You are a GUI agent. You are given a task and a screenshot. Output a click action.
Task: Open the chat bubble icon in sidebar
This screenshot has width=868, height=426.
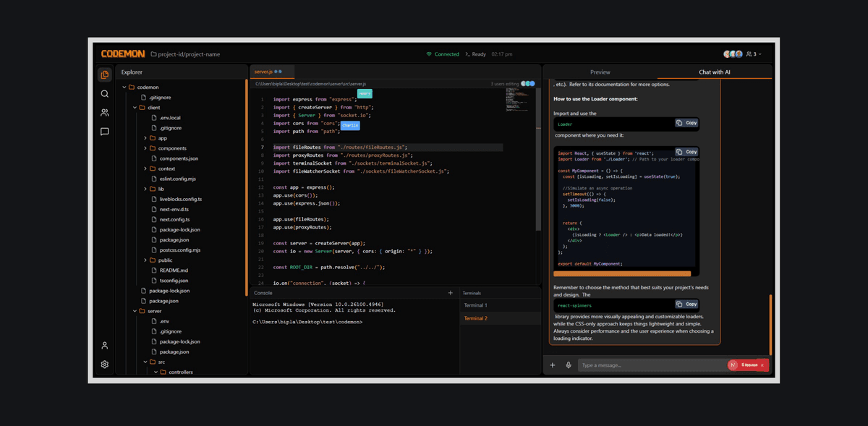point(105,132)
